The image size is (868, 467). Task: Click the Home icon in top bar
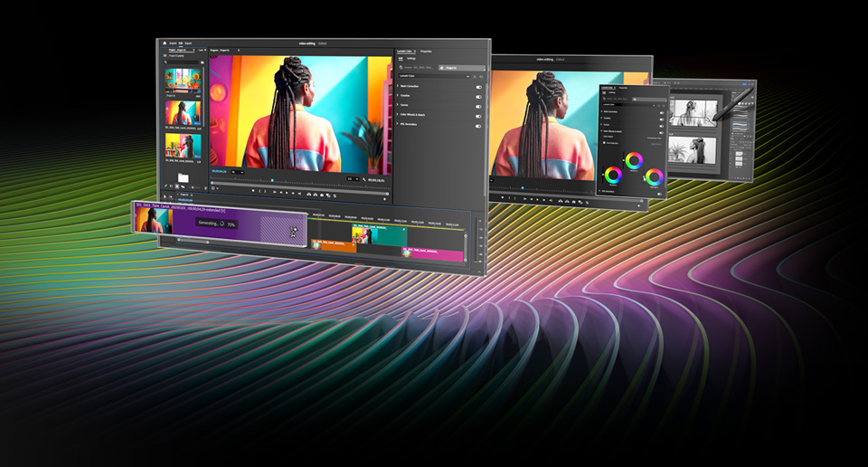pyautogui.click(x=165, y=43)
